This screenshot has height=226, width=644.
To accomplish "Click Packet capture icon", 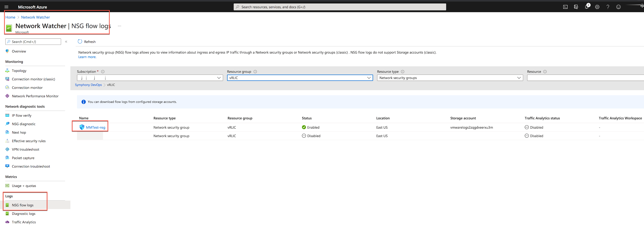I will tap(7, 158).
